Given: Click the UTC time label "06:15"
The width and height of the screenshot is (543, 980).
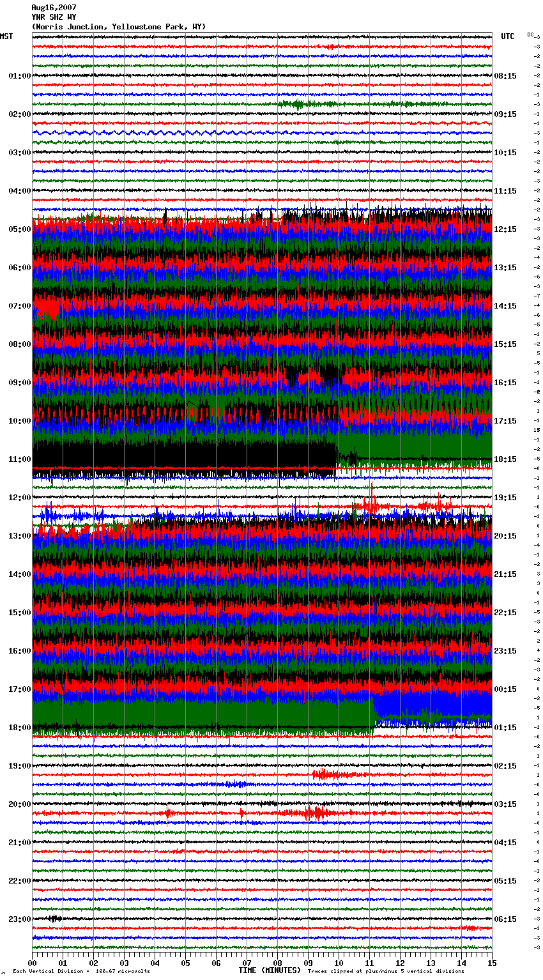Looking at the screenshot, I should [505, 919].
